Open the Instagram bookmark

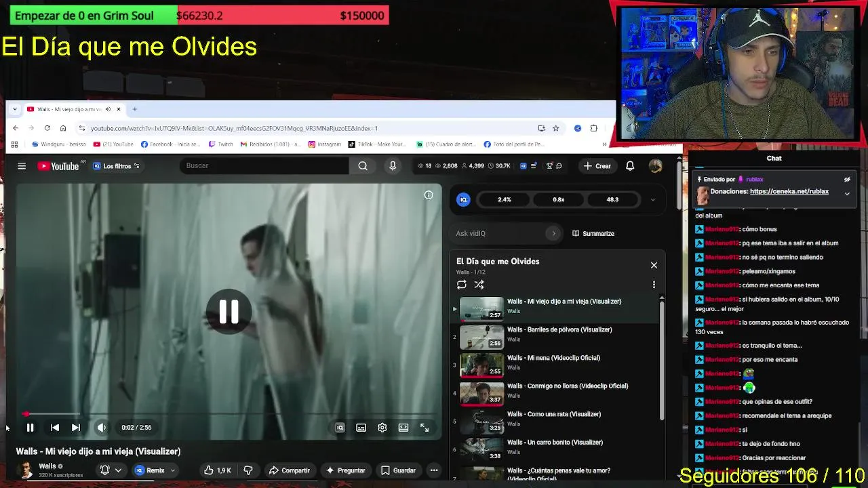(x=325, y=144)
